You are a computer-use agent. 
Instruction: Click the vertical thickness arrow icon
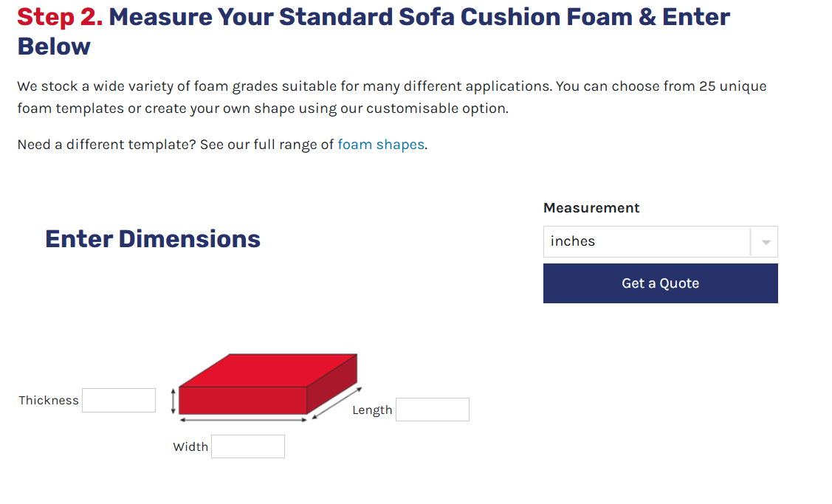pyautogui.click(x=173, y=401)
